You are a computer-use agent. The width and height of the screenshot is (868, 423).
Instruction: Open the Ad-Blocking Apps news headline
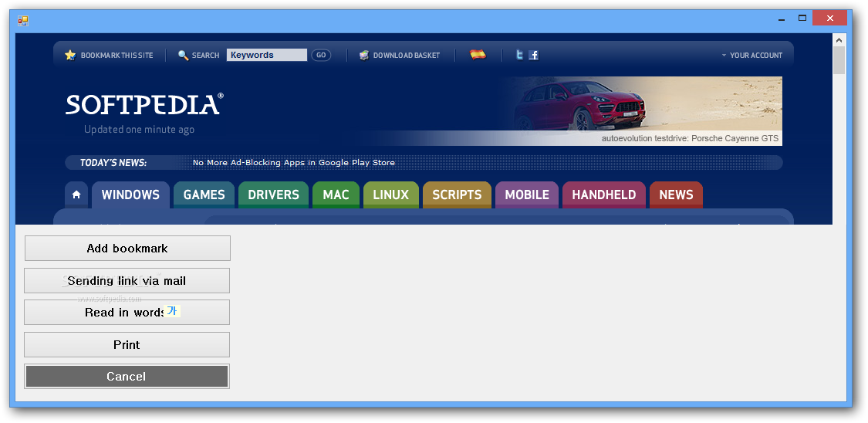coord(294,162)
